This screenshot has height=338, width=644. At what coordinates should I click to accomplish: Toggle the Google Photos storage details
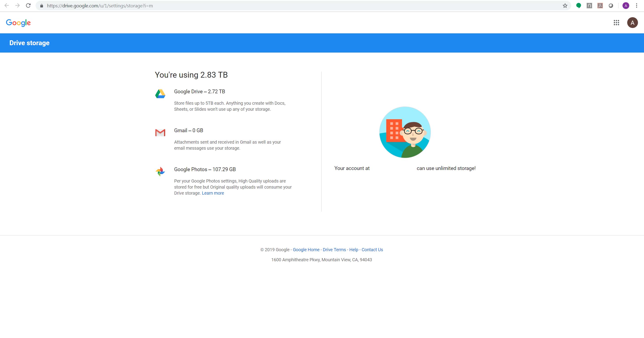205,169
